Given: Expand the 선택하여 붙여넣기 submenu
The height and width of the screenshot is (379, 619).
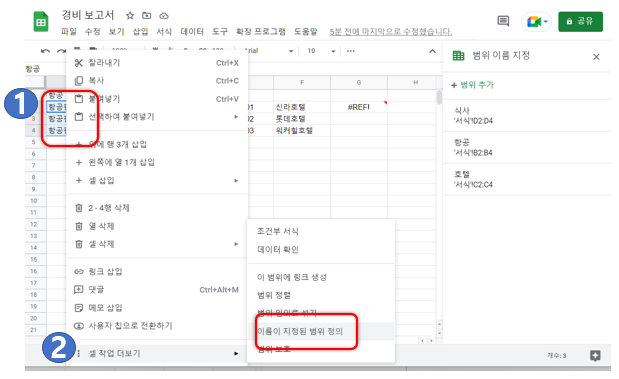Looking at the screenshot, I should (x=157, y=117).
